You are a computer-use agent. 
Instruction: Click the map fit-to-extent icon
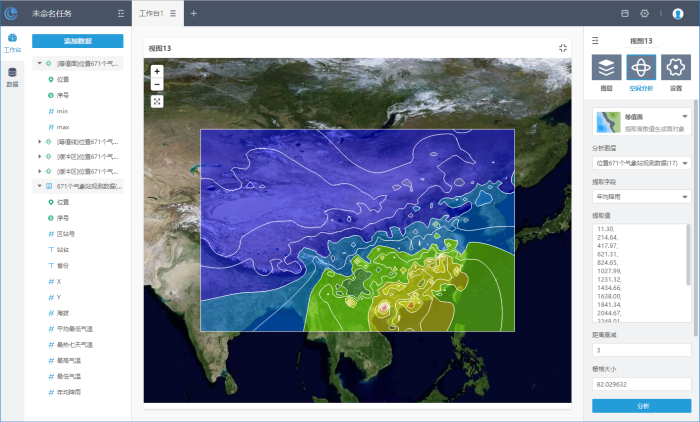(157, 101)
